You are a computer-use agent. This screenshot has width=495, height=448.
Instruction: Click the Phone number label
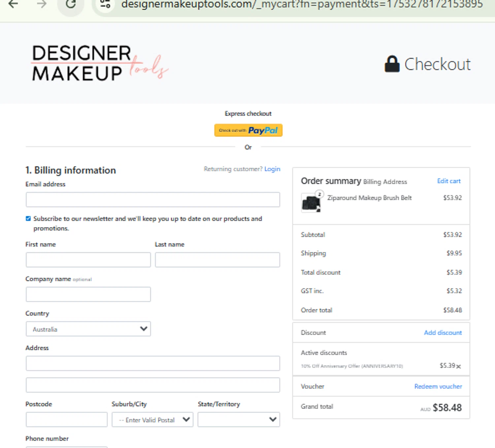47,438
